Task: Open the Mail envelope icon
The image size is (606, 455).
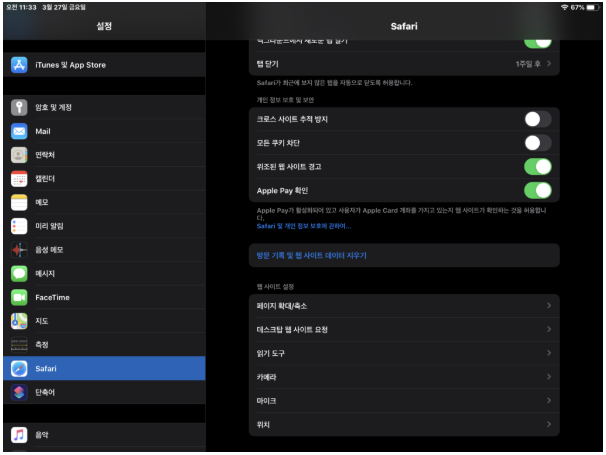Action: click(19, 131)
